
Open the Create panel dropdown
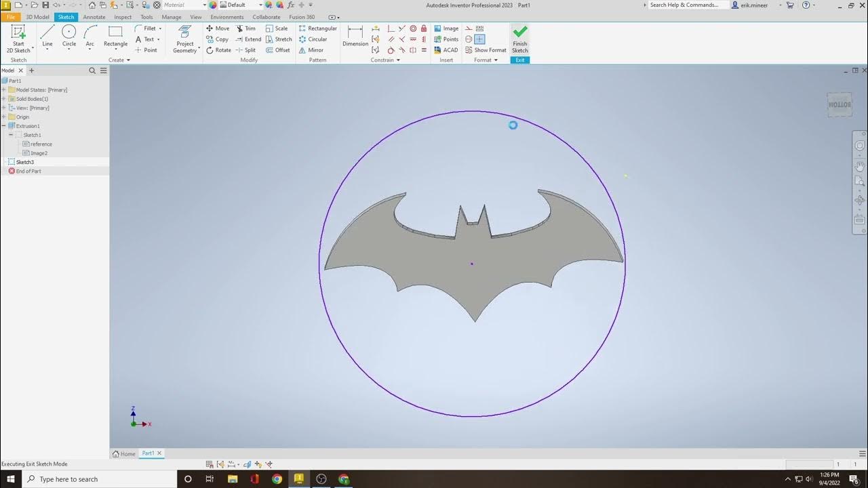point(119,60)
